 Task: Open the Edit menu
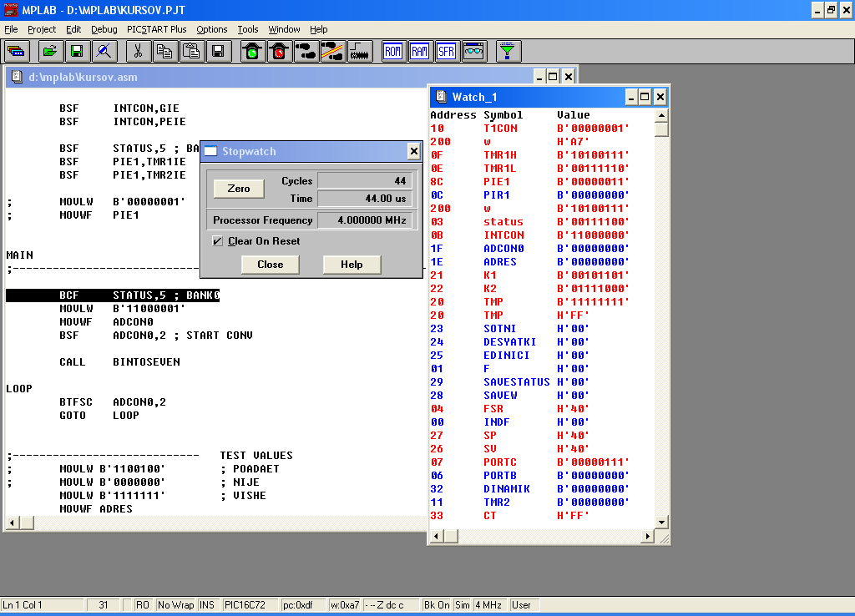(73, 29)
